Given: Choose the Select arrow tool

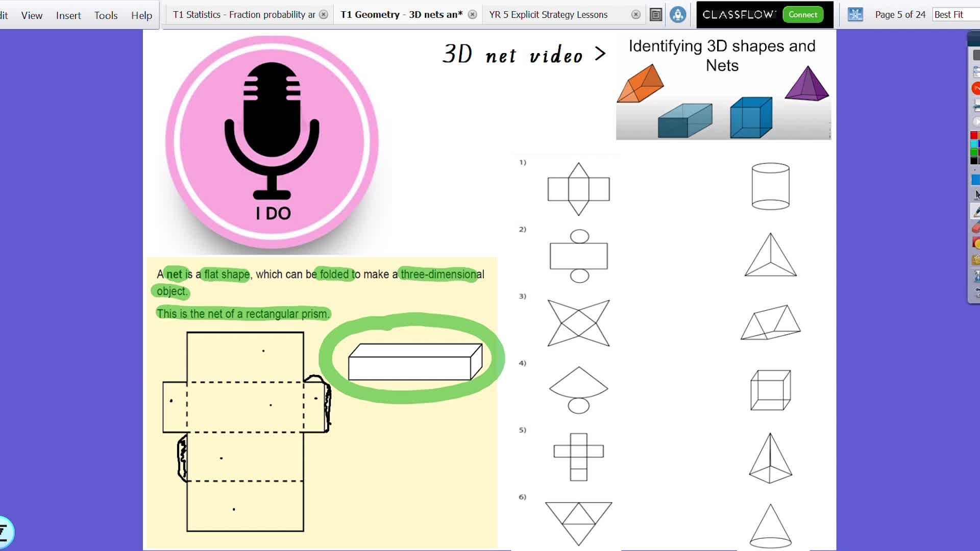Looking at the screenshot, I should coord(974,193).
